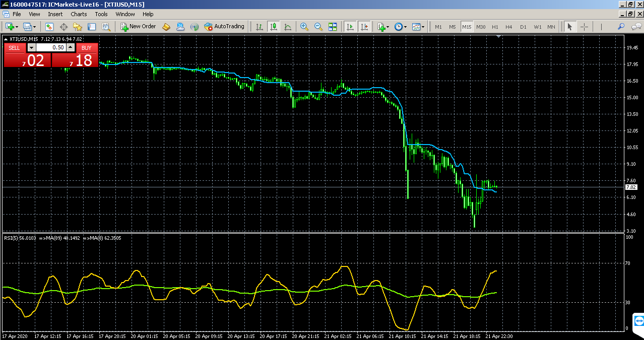
Task: Collapse the one-click trading panel arrow
Action: tap(6, 39)
